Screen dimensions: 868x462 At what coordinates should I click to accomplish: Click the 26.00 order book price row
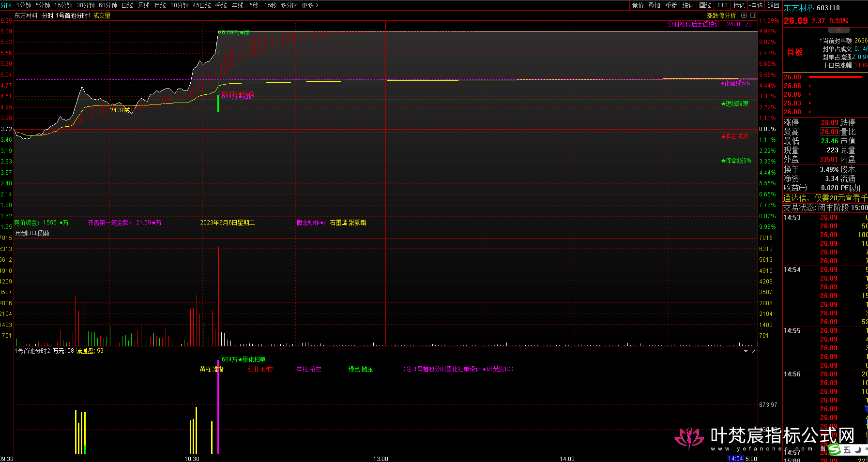[825, 112]
